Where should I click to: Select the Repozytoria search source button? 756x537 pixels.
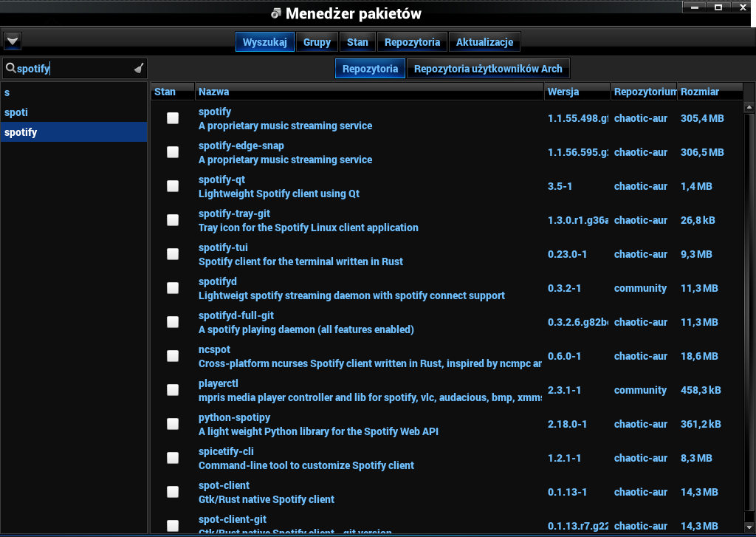pyautogui.click(x=370, y=69)
